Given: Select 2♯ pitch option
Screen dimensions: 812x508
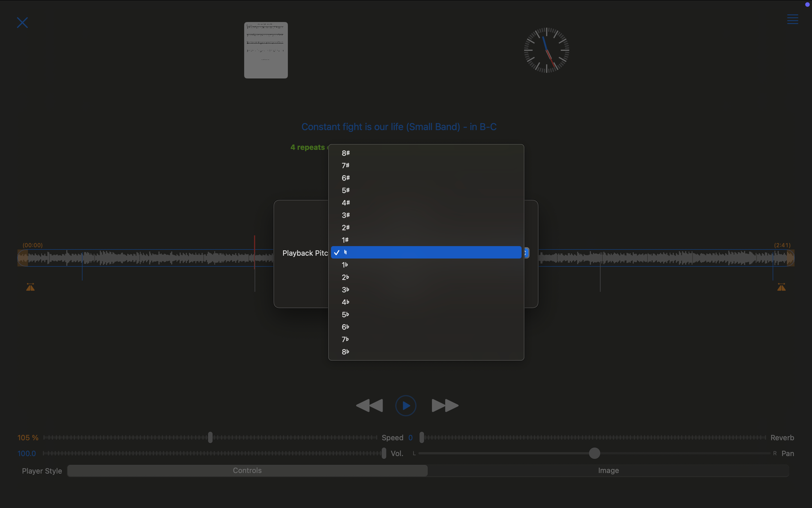Looking at the screenshot, I should click(x=426, y=228).
